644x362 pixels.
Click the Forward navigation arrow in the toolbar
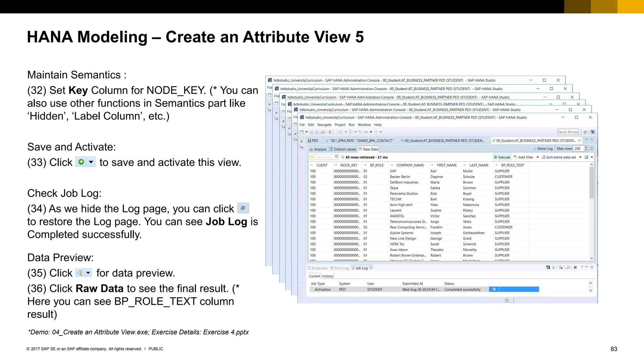(x=376, y=132)
